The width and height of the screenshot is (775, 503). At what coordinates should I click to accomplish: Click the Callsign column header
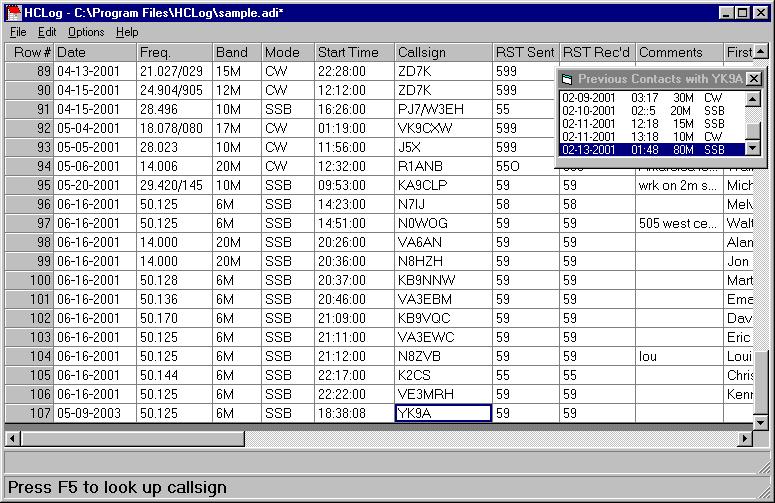pyautogui.click(x=443, y=52)
